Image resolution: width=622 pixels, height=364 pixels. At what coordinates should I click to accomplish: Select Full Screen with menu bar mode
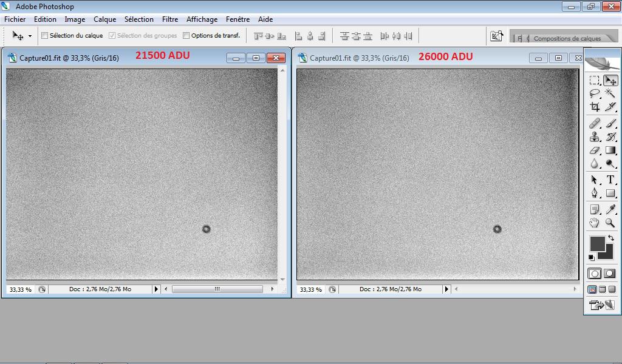(602, 289)
